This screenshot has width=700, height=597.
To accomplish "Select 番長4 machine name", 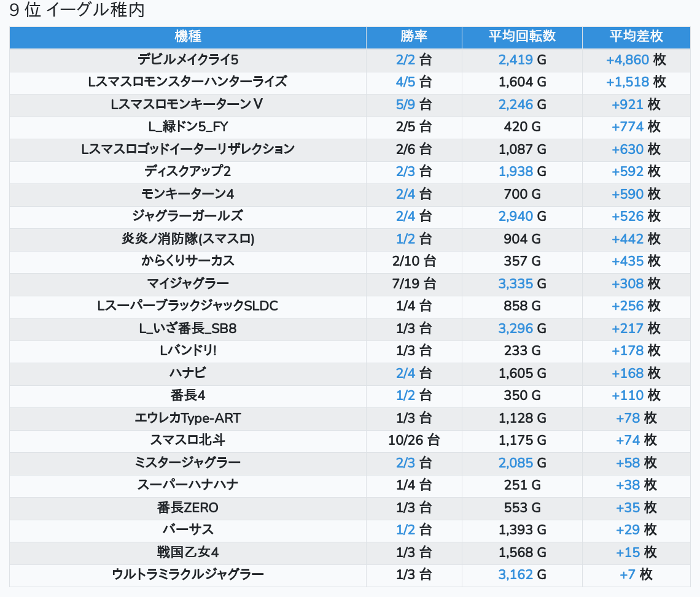I will (188, 395).
